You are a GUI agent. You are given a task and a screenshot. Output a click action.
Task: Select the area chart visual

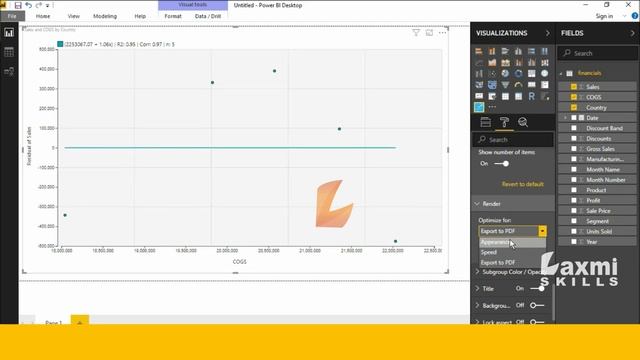(x=492, y=63)
